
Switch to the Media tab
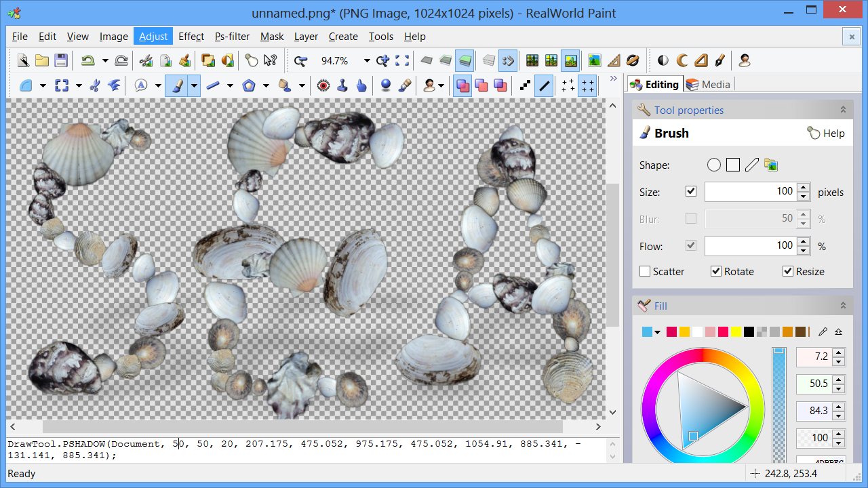click(709, 84)
